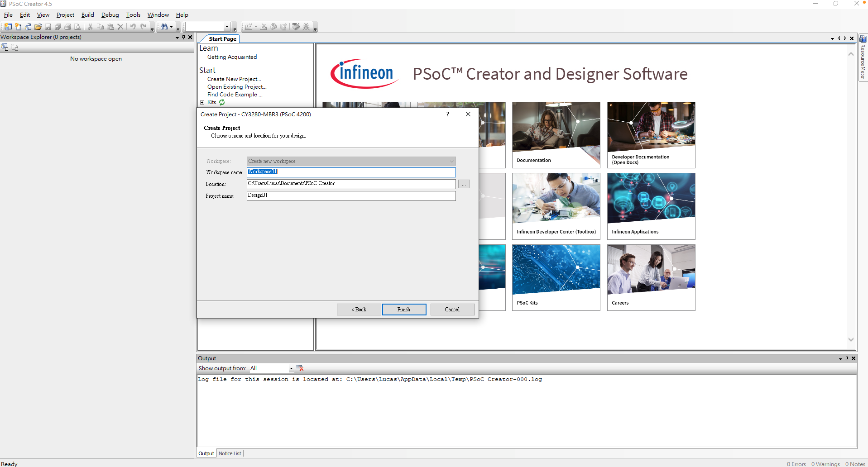
Task: Browse for location with the ellipsis button
Action: [464, 184]
